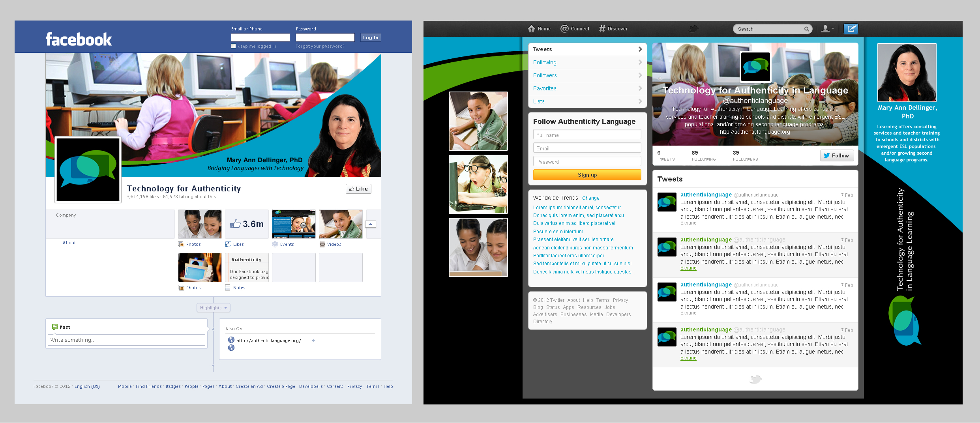Click the Post status icon
The height and width of the screenshot is (423, 980).
[x=55, y=327]
